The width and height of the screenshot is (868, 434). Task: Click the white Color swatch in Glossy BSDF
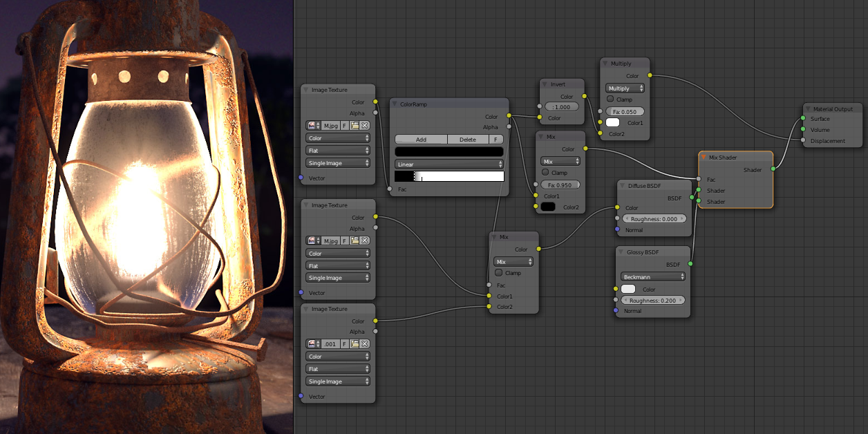coord(628,289)
